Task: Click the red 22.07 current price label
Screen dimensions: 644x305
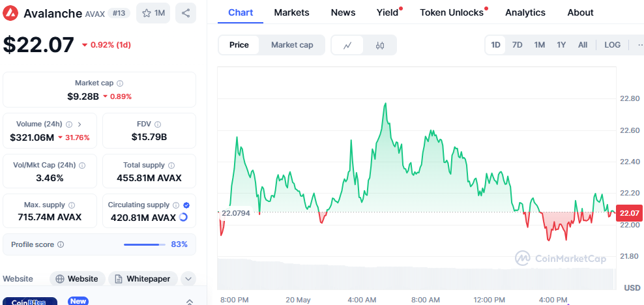Action: coord(630,212)
